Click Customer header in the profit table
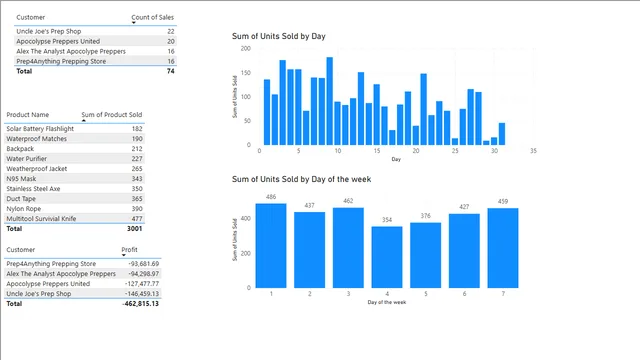Screen dimensions: 640x360 pos(20,249)
